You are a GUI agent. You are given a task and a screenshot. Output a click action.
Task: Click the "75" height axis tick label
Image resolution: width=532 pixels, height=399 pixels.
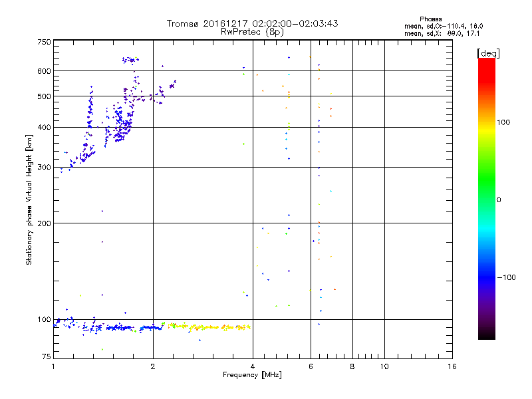(x=47, y=356)
